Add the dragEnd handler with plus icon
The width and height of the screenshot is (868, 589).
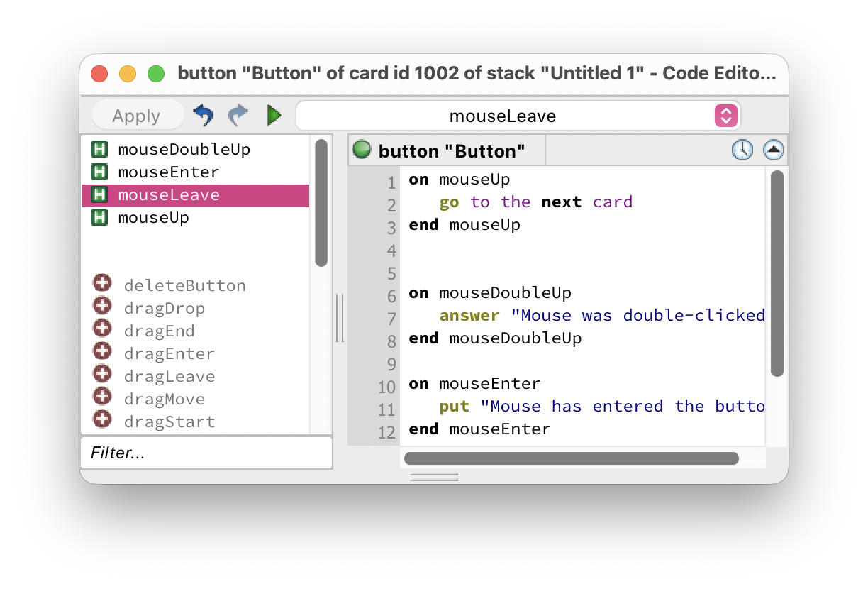pyautogui.click(x=102, y=329)
